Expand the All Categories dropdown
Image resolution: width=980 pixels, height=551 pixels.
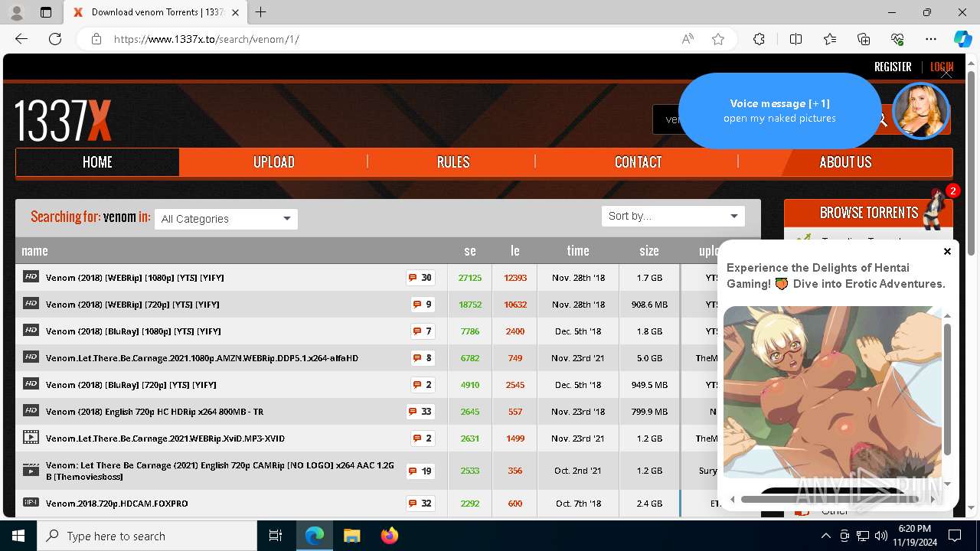coord(226,219)
